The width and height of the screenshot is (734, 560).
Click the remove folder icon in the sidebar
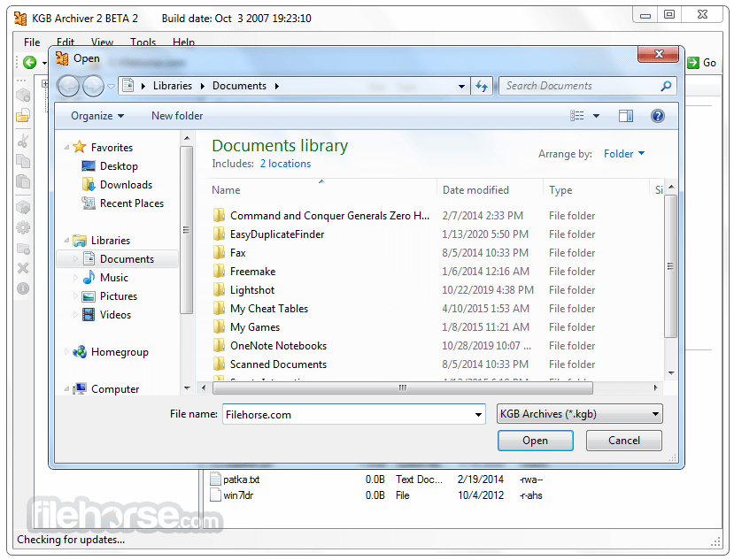tap(23, 248)
